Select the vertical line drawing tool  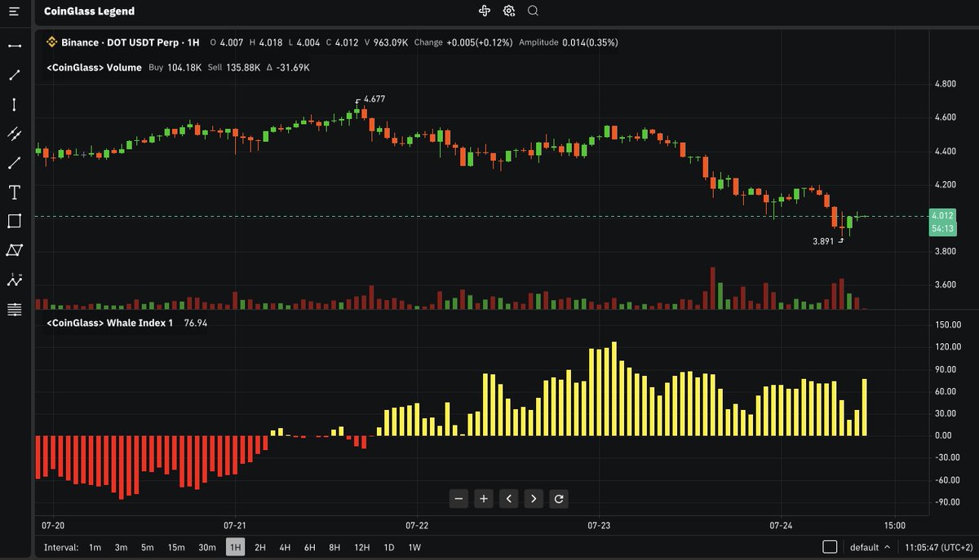pyautogui.click(x=15, y=104)
